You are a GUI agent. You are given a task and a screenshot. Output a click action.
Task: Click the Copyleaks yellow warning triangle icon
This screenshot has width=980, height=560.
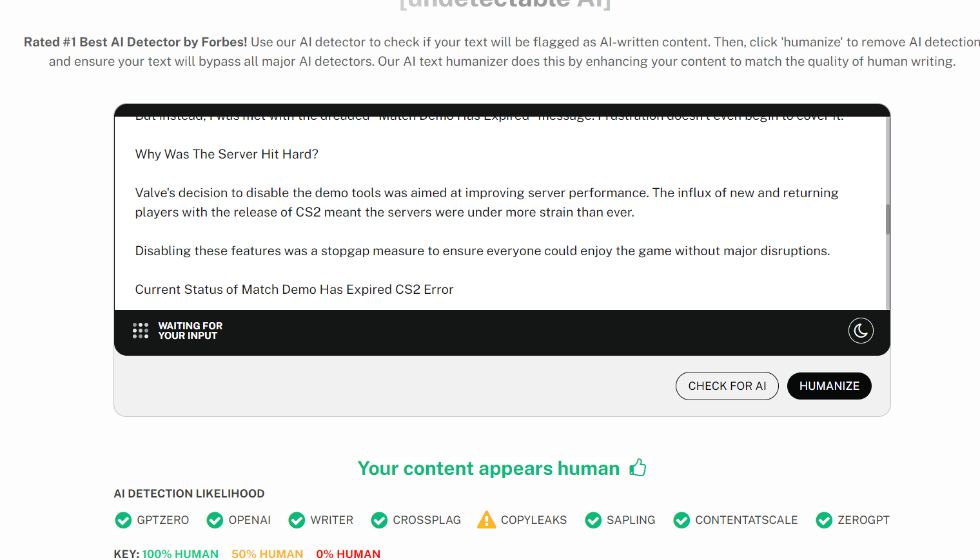click(x=487, y=519)
